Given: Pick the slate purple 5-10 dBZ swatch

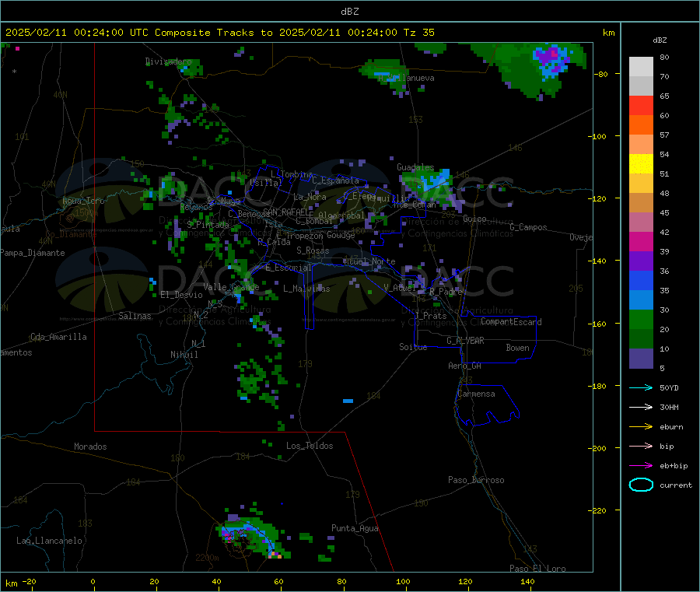Looking at the screenshot, I should click(641, 359).
